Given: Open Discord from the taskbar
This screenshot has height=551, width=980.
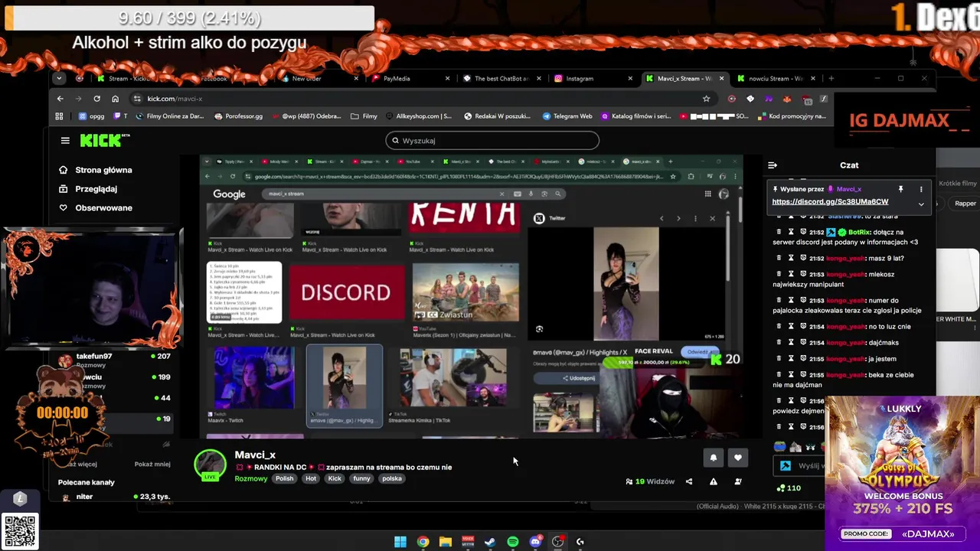Looking at the screenshot, I should tap(535, 542).
